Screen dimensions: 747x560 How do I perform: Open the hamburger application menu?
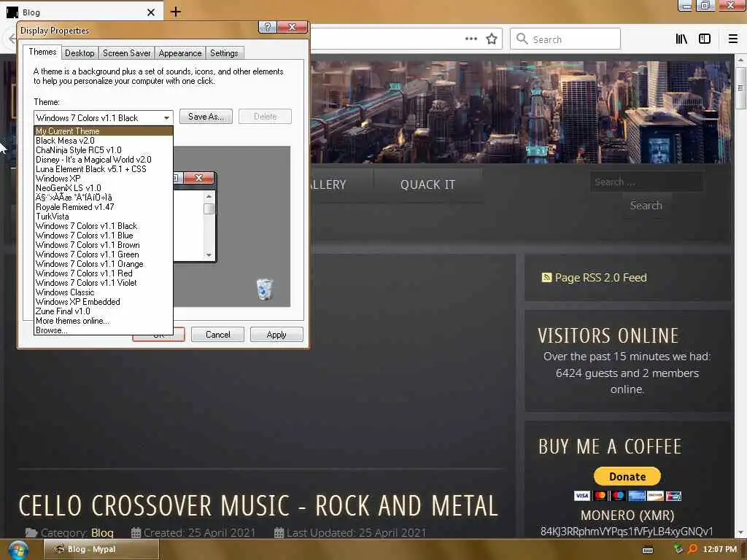point(732,39)
